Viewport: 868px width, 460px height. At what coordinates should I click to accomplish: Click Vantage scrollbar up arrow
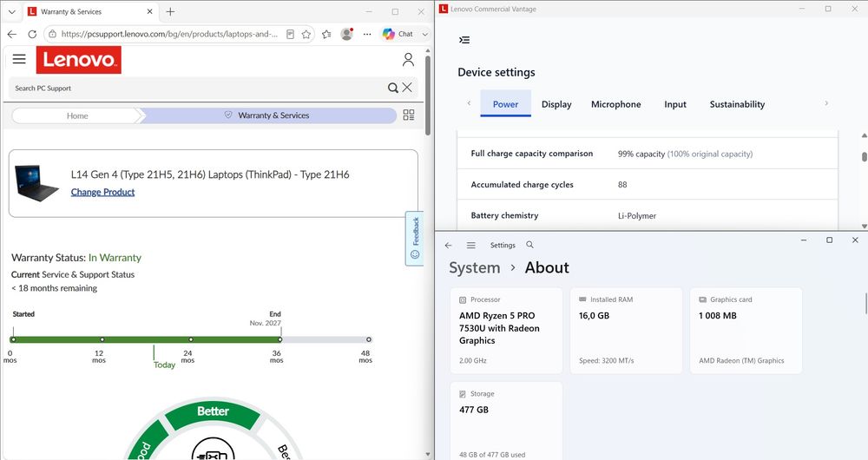(865, 135)
